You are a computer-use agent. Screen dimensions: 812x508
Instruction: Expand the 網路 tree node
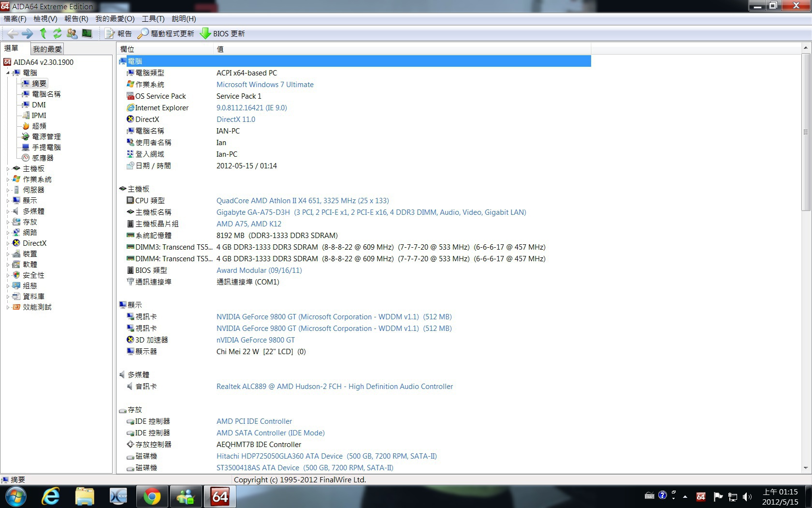tap(8, 233)
